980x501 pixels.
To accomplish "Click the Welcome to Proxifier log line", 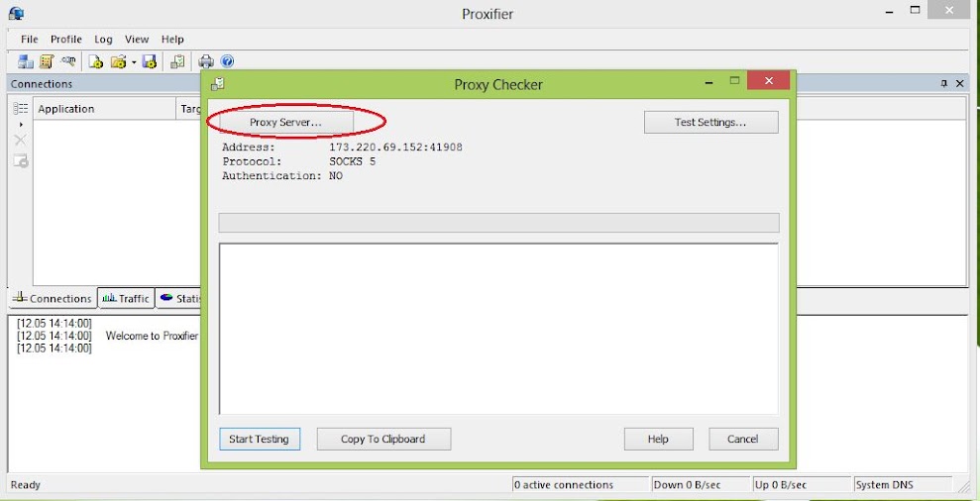I will click(152, 336).
